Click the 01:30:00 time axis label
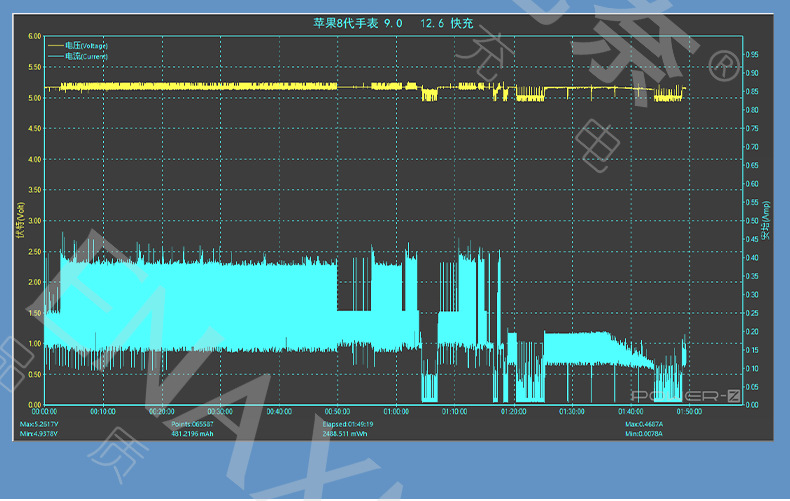 (572, 412)
